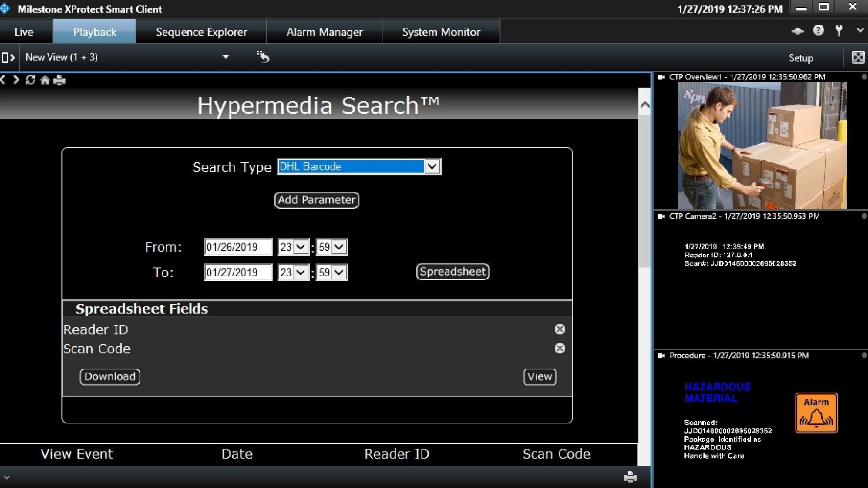Viewport: 868px width, 488px height.
Task: Click the orange Alarm bell icon
Action: pos(816,413)
